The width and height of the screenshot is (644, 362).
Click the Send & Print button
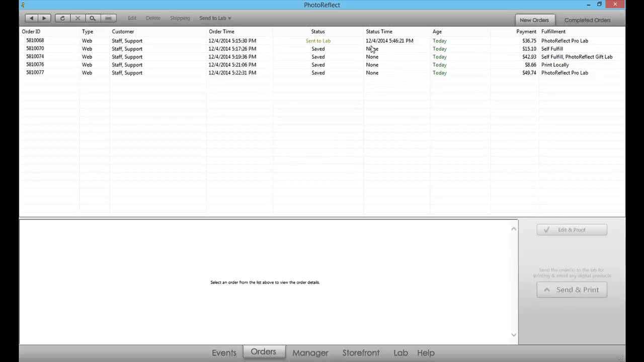(x=572, y=290)
